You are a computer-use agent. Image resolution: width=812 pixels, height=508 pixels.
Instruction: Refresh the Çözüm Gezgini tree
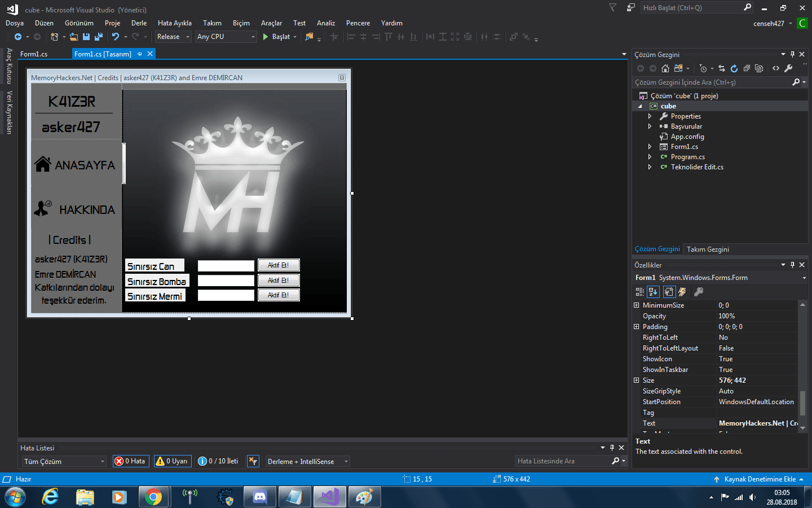[x=734, y=68]
